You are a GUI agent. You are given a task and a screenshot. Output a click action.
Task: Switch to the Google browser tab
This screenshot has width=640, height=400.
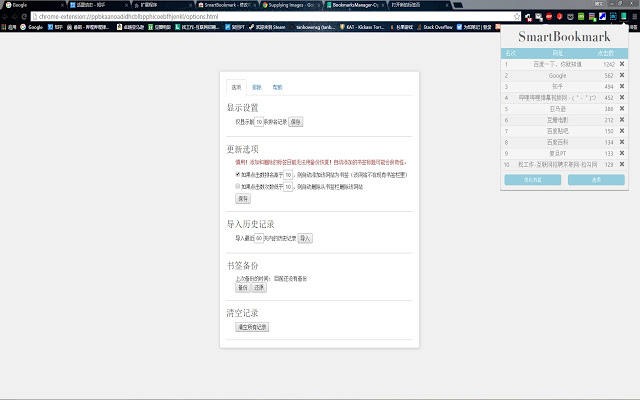(33, 5)
